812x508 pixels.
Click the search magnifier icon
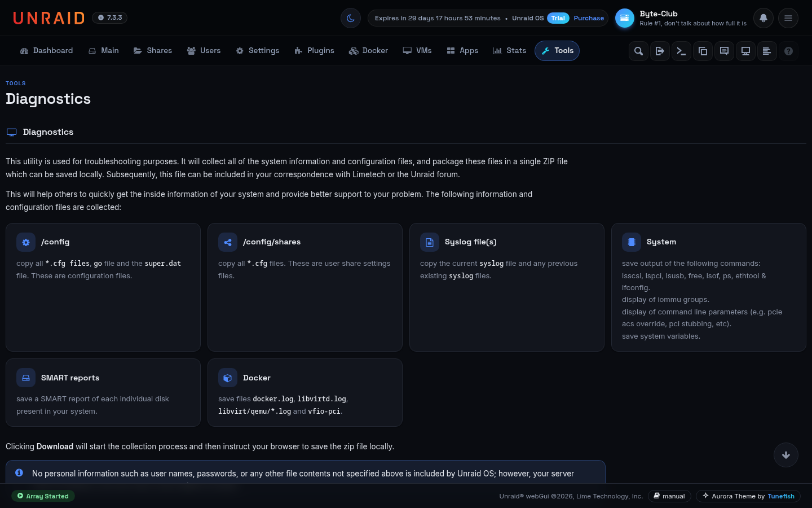(x=638, y=51)
